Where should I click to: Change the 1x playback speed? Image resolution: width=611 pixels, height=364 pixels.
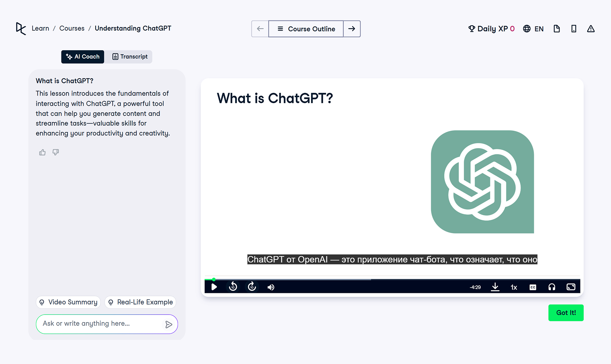pos(514,287)
